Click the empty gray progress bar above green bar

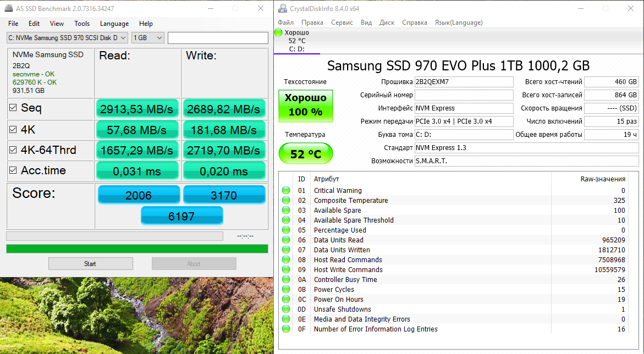(x=114, y=236)
